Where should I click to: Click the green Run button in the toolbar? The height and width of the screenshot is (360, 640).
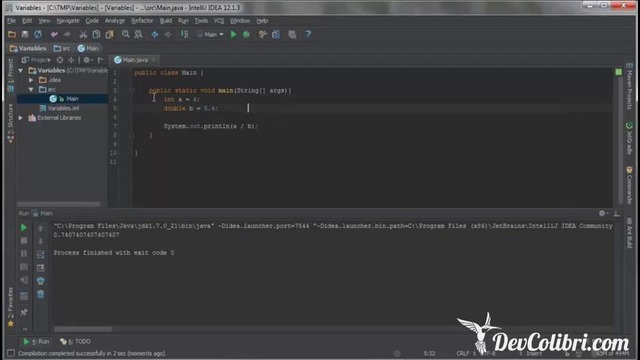(233, 35)
